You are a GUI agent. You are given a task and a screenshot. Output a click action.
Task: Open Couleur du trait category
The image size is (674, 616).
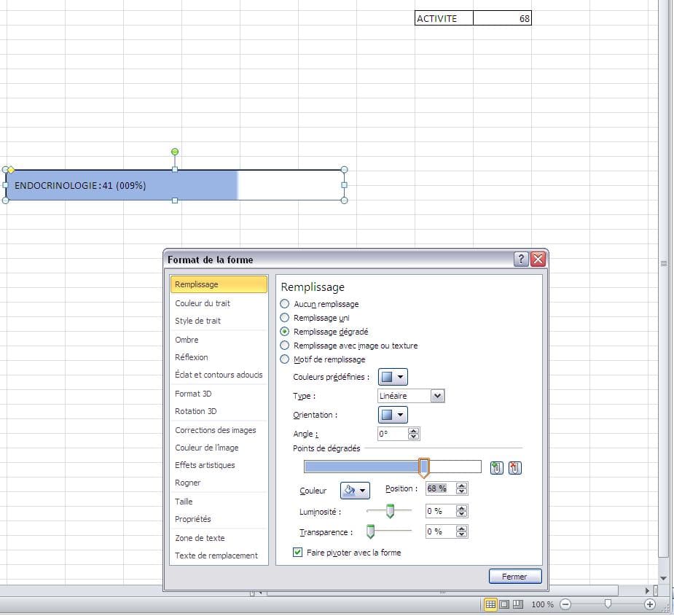click(x=203, y=303)
